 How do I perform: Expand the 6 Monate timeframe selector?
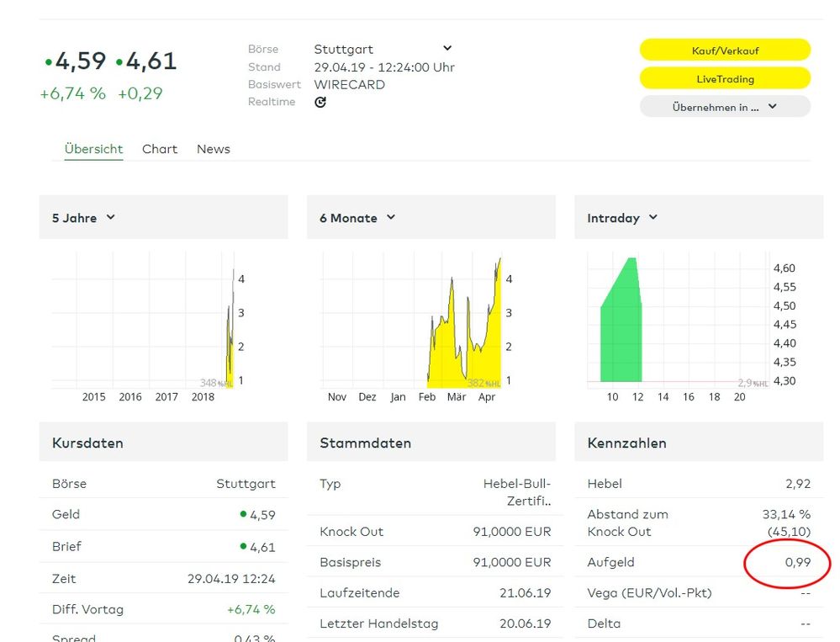(390, 218)
